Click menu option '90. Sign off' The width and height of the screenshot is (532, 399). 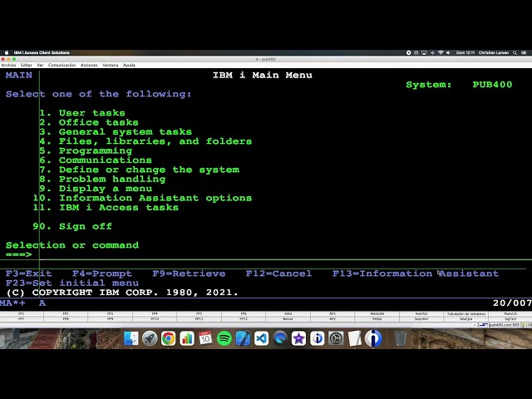(x=72, y=226)
